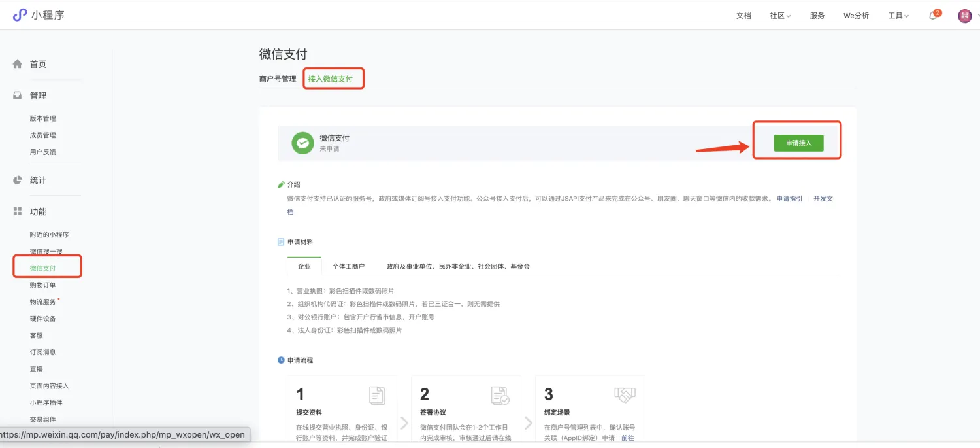Expand the 社区 dropdown menu

(x=780, y=16)
